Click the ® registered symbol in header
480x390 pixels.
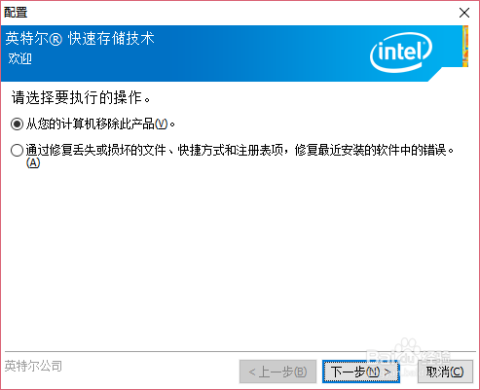56,40
